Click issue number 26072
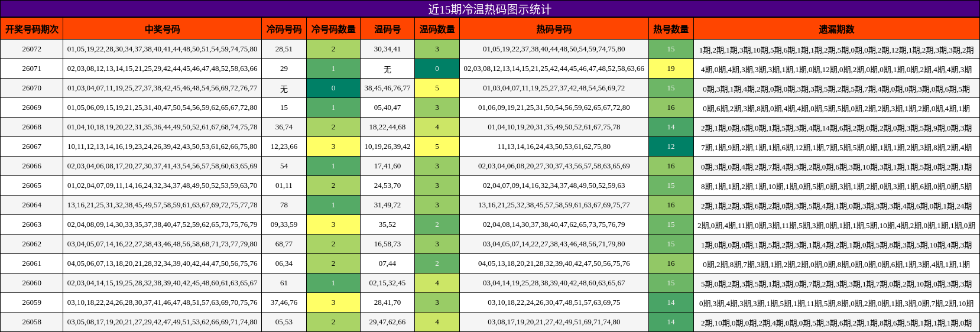The image size is (980, 332). pos(32,49)
